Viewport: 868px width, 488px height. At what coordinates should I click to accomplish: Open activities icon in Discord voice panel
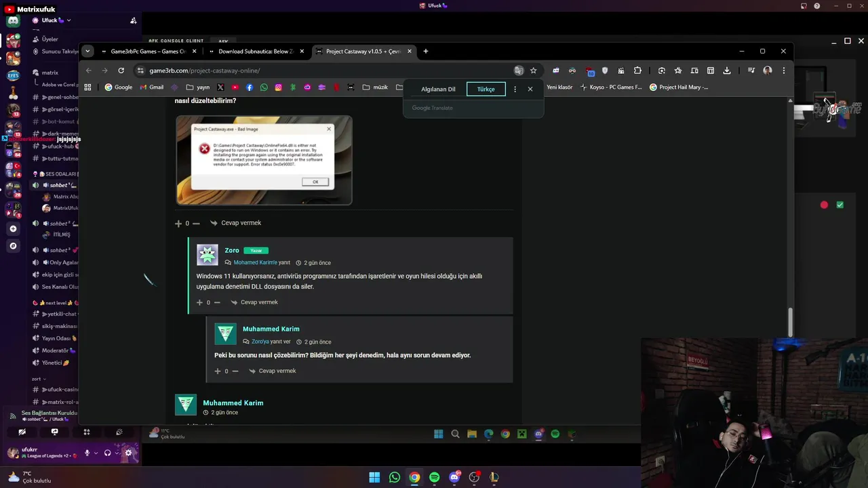click(x=87, y=432)
